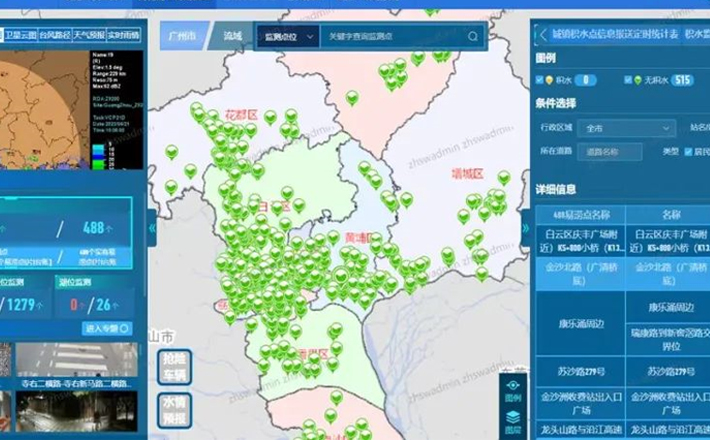Image resolution: width=710 pixels, height=440 pixels.
Task: Click the 水情预报 water forecast button
Action: pos(174,409)
